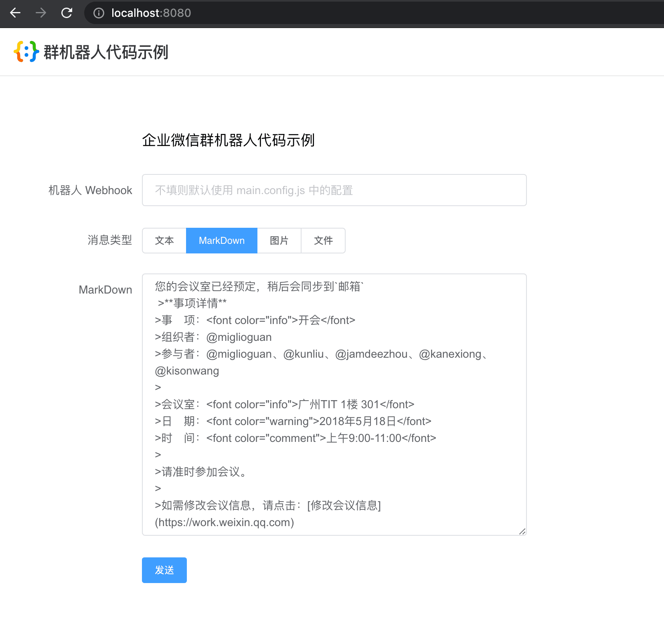Select the MarkDown message type
This screenshot has width=664, height=644.
tap(222, 241)
